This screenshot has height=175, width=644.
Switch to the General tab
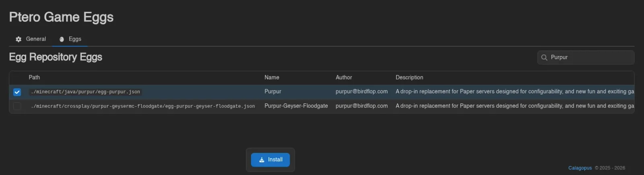pos(31,39)
